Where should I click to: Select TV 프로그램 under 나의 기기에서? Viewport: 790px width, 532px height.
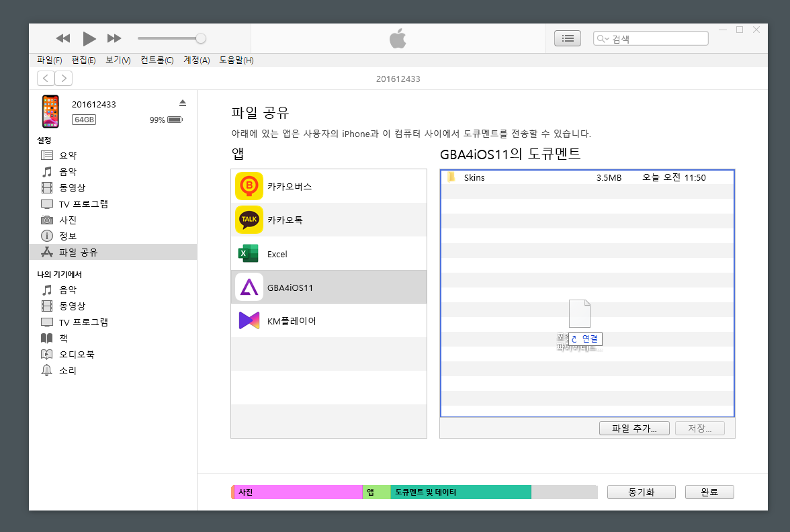(x=113, y=322)
